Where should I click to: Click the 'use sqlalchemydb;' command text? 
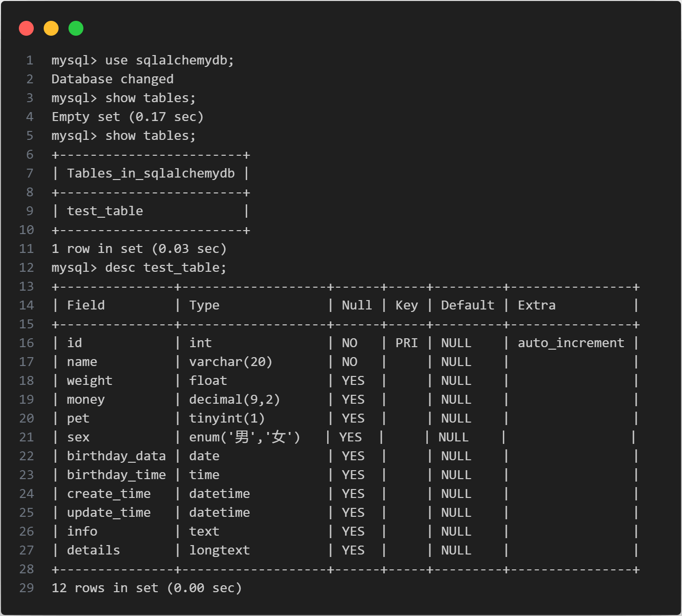click(169, 61)
